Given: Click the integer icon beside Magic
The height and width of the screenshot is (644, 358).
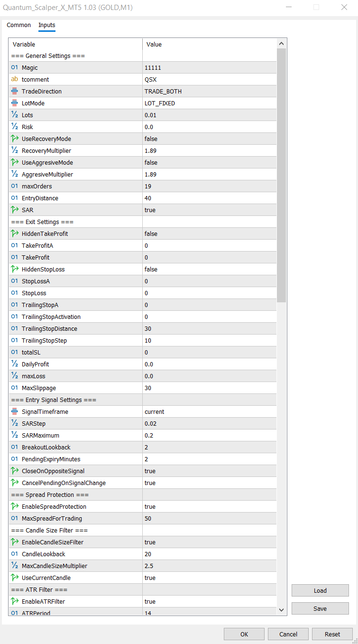Looking at the screenshot, I should pos(14,68).
